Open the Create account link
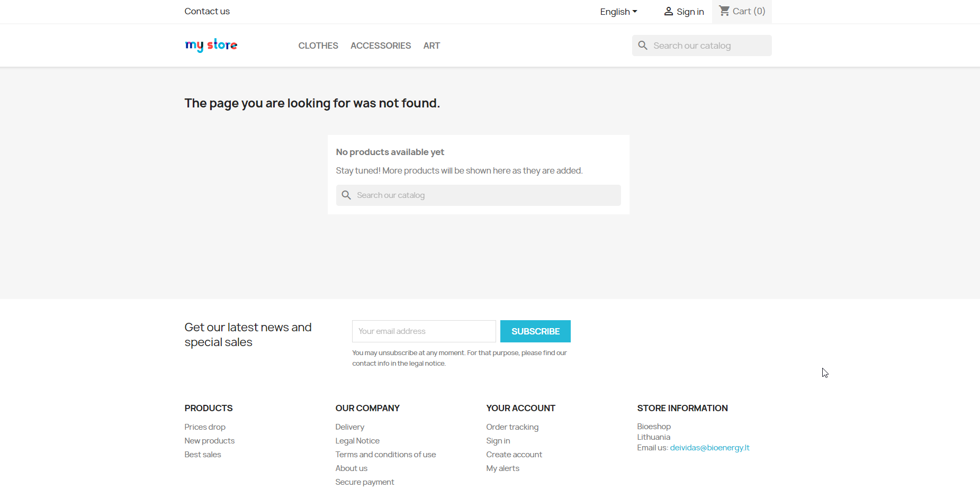Image resolution: width=980 pixels, height=489 pixels. 514,455
